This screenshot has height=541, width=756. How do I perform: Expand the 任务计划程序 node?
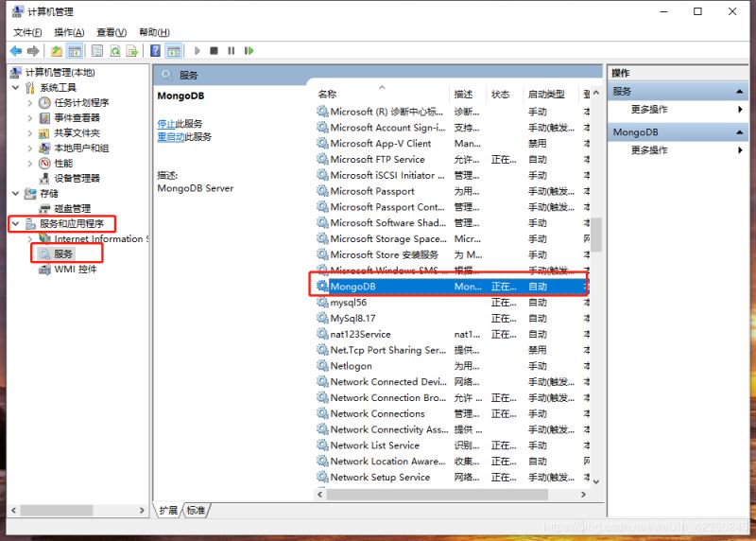click(30, 103)
